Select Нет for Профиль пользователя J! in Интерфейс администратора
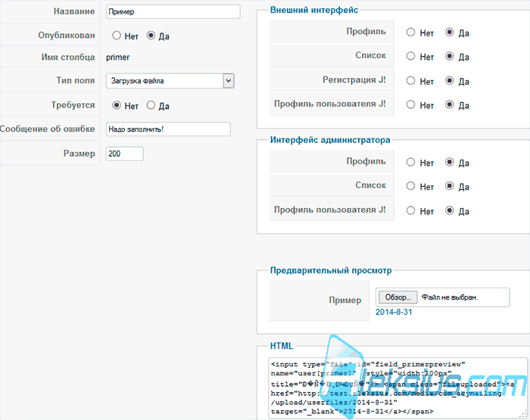Viewport: 530px width, 420px height. coord(410,210)
